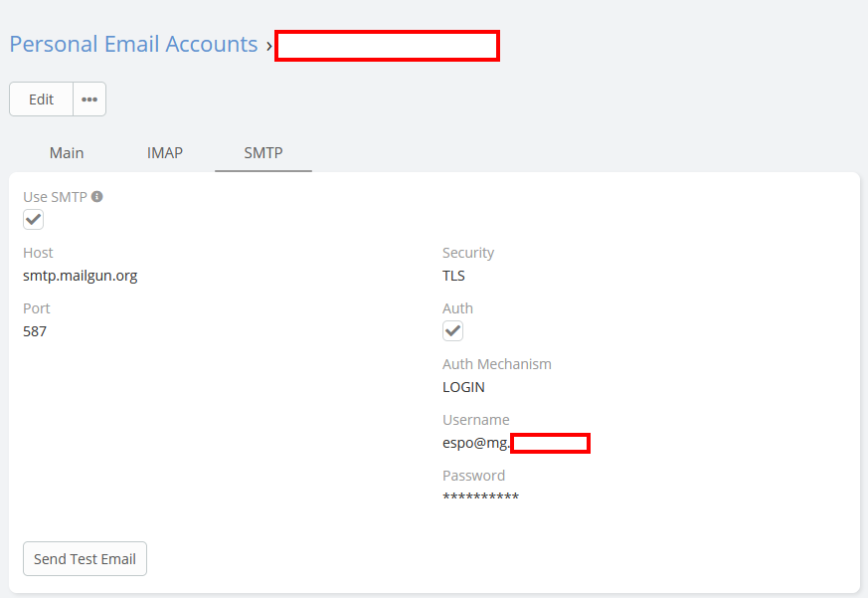Click the Username field label
The image size is (868, 598).
476,420
